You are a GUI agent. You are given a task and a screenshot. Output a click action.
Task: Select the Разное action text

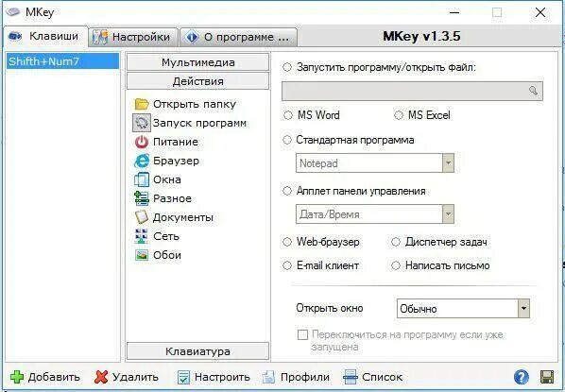pos(172,198)
